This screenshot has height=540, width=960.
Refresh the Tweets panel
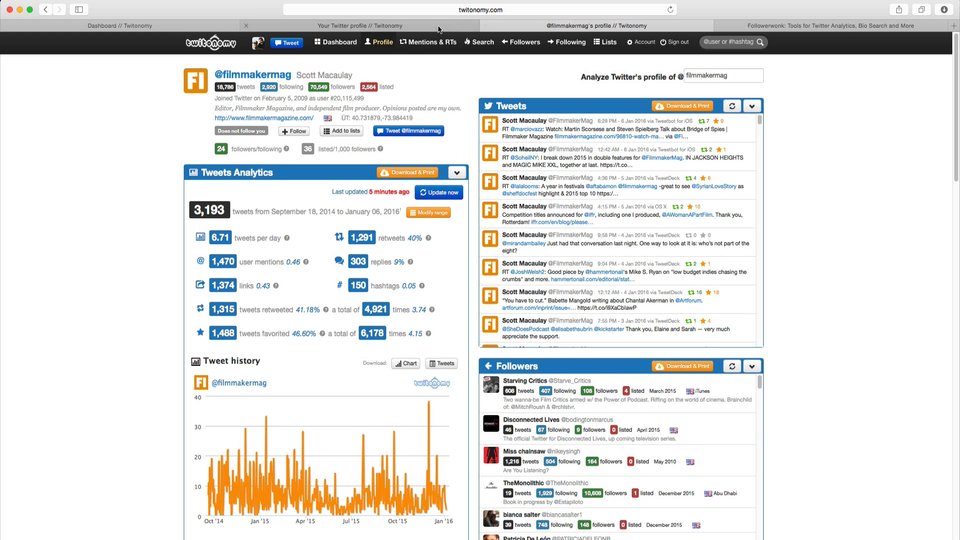point(732,106)
